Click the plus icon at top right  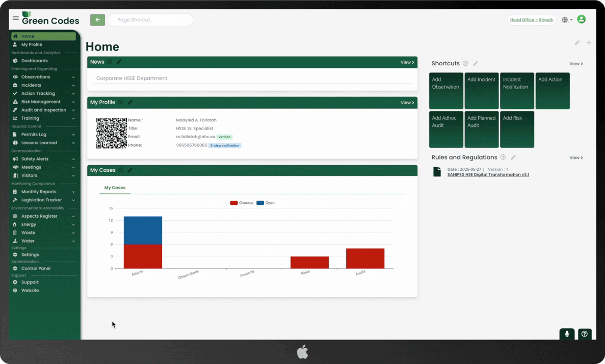[x=589, y=43]
